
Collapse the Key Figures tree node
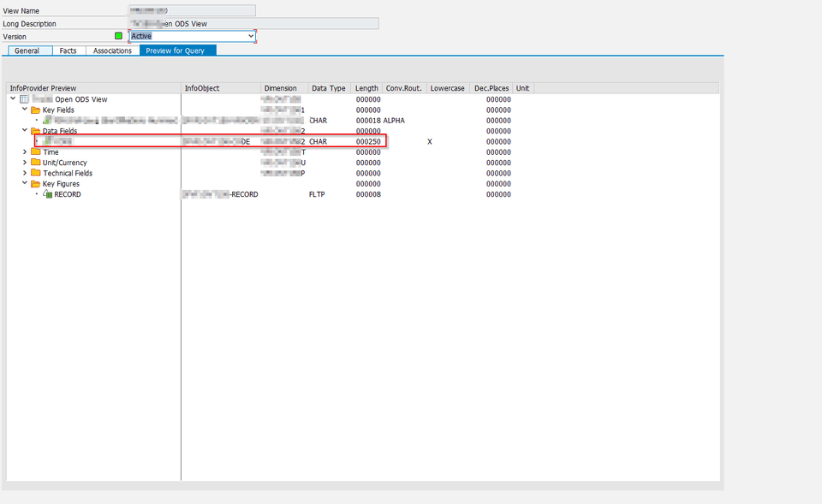(25, 183)
